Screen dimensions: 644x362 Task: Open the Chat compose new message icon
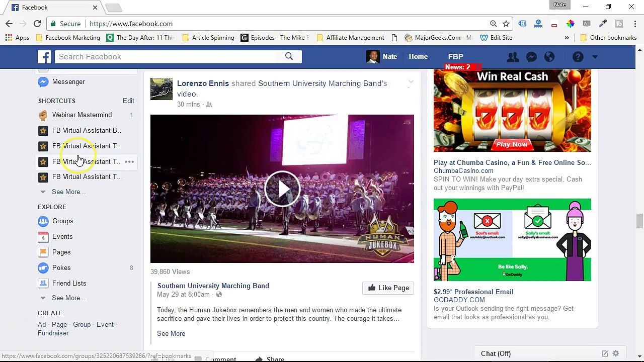605,353
